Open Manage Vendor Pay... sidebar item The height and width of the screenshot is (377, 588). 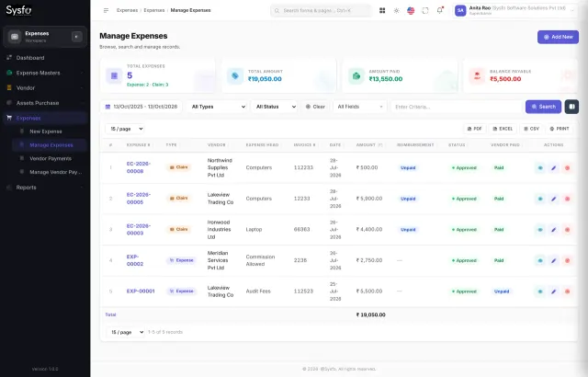click(49, 172)
